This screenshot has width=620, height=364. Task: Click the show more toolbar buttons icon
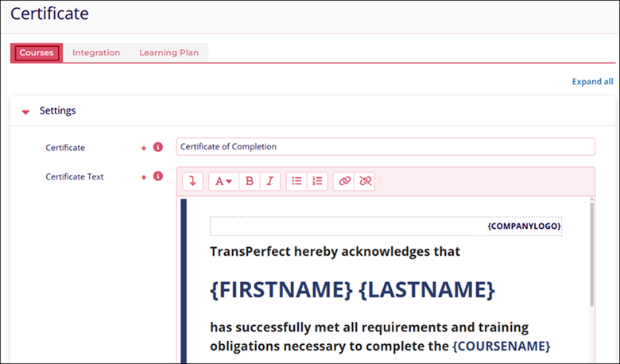coord(192,181)
